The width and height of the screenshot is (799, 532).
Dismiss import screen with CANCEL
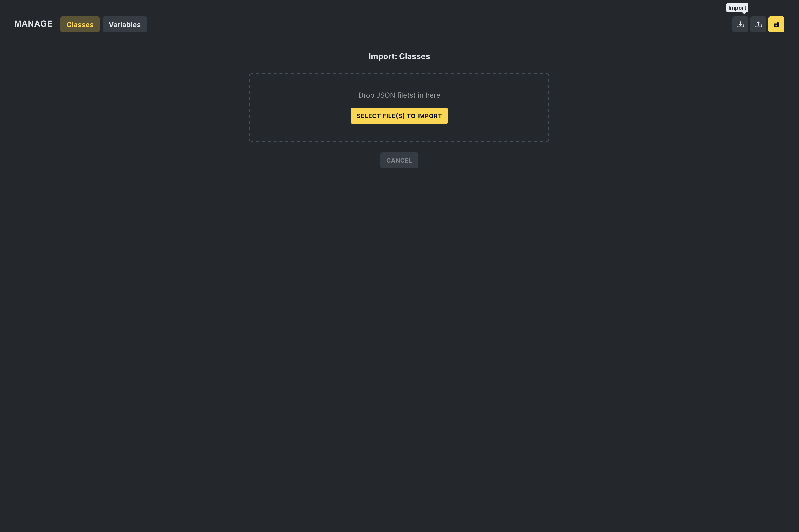[x=399, y=160]
